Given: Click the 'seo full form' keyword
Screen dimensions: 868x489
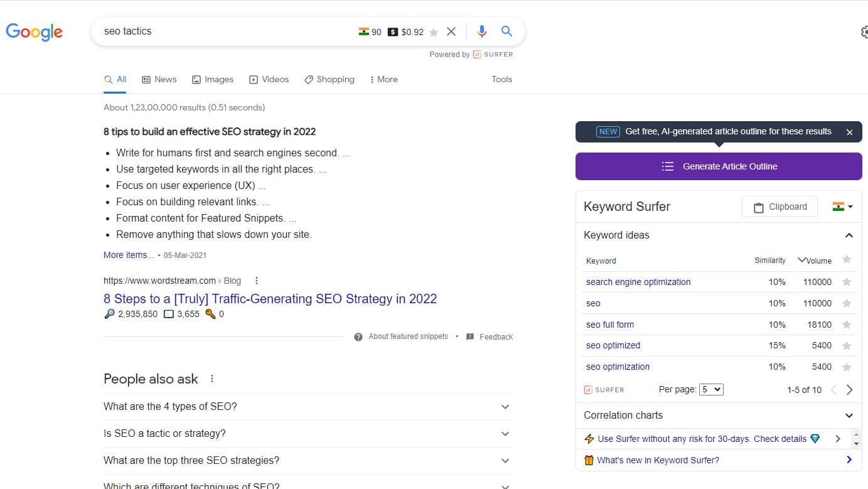Looking at the screenshot, I should click(610, 325).
